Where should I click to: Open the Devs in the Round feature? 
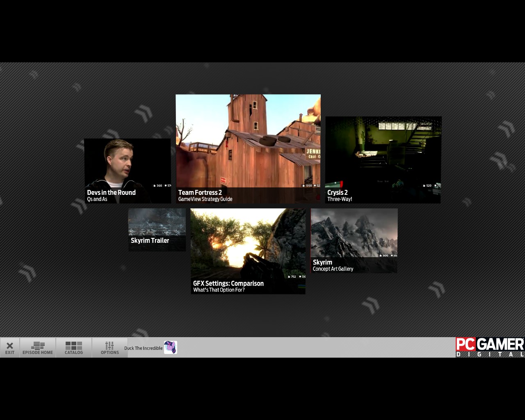128,171
